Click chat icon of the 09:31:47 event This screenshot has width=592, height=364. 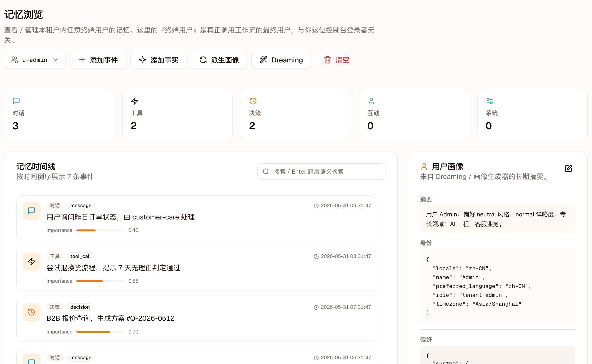(31, 211)
